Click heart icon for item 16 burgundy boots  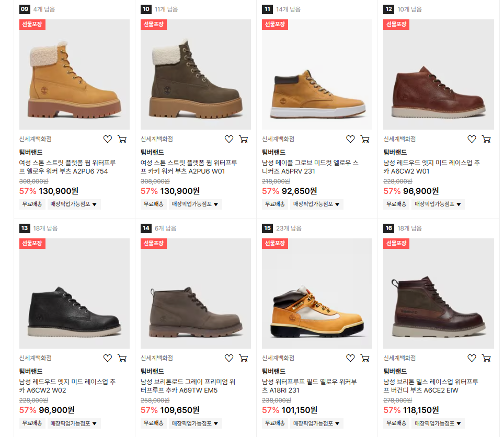click(x=472, y=358)
